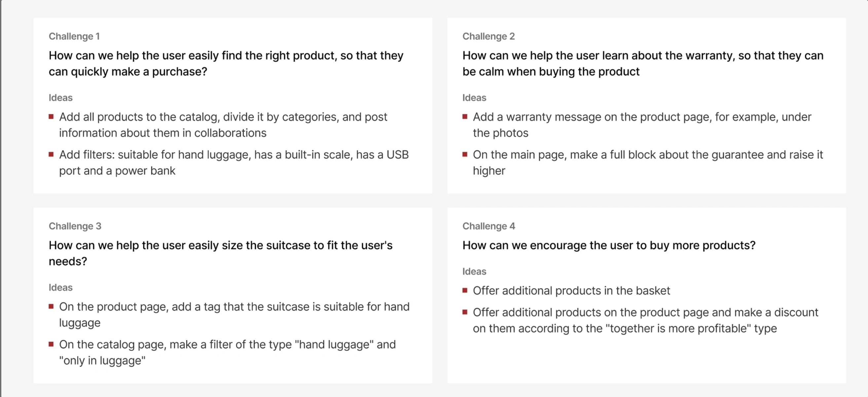The image size is (868, 397).
Task: Click the Challenge 1 label
Action: 74,36
